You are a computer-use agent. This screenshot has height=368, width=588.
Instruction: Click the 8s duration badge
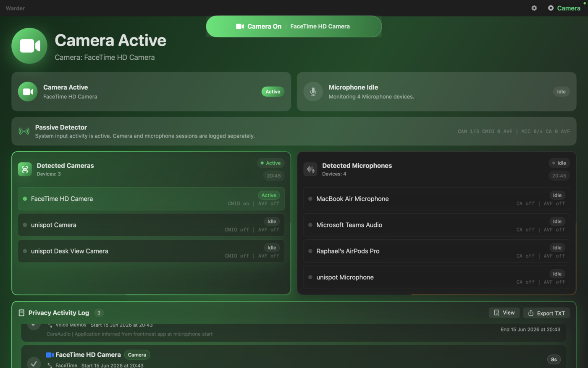(554, 359)
